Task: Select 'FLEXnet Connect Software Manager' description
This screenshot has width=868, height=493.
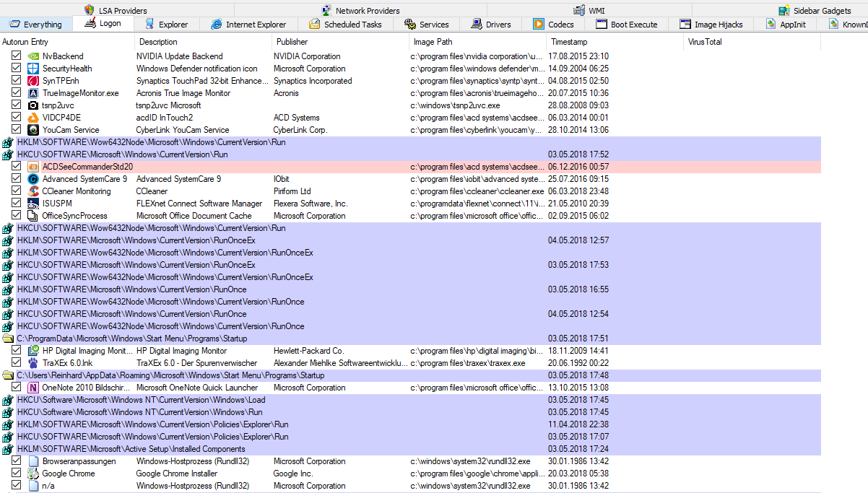Action: tap(199, 204)
